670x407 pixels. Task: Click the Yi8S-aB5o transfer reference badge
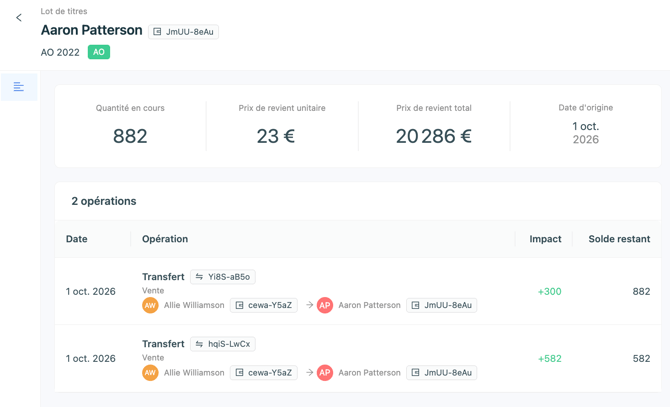coord(223,277)
